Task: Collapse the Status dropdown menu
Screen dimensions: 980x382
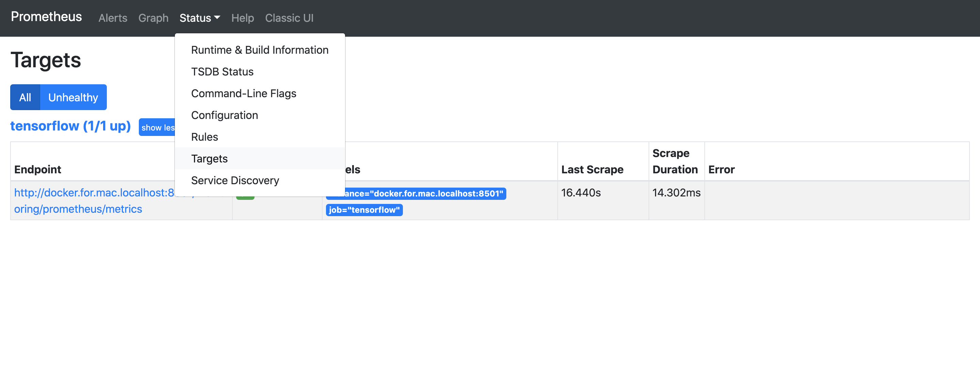Action: (200, 18)
